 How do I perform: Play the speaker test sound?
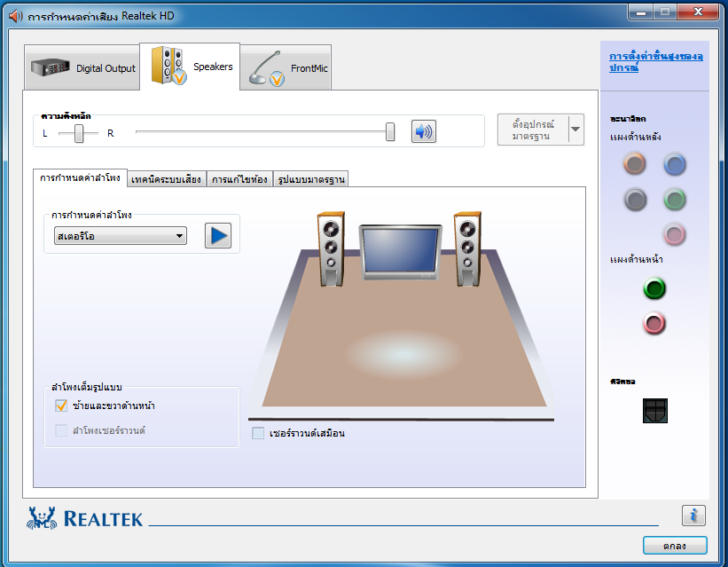tap(218, 236)
